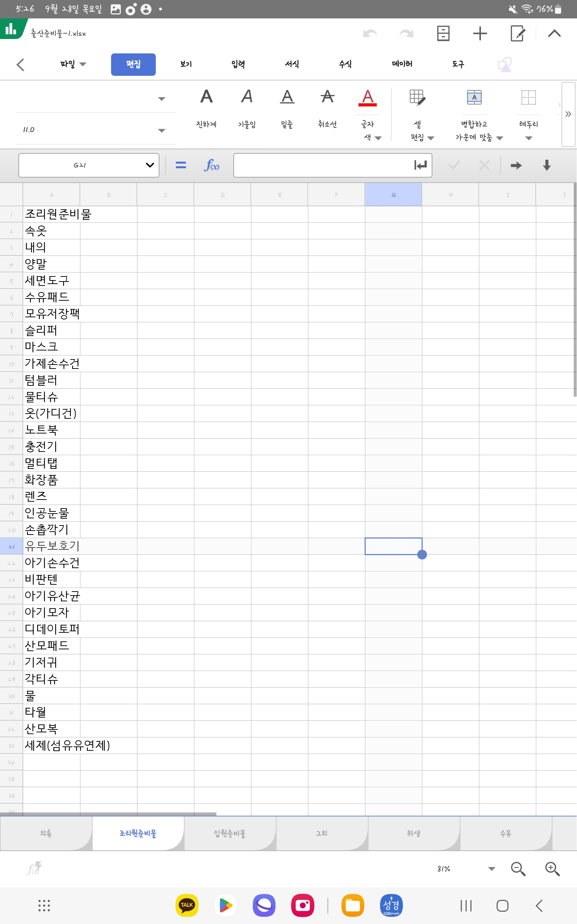Open the insert function fx icon
Screen dimensions: 577x924
click(x=211, y=165)
